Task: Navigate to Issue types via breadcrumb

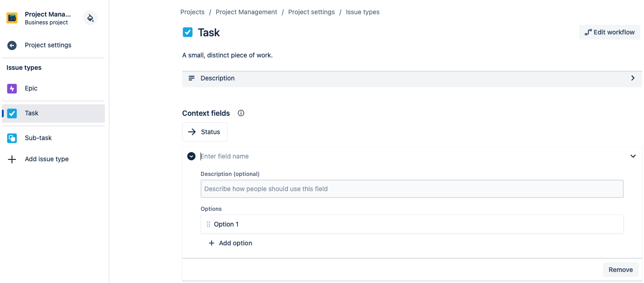Action: [x=363, y=11]
